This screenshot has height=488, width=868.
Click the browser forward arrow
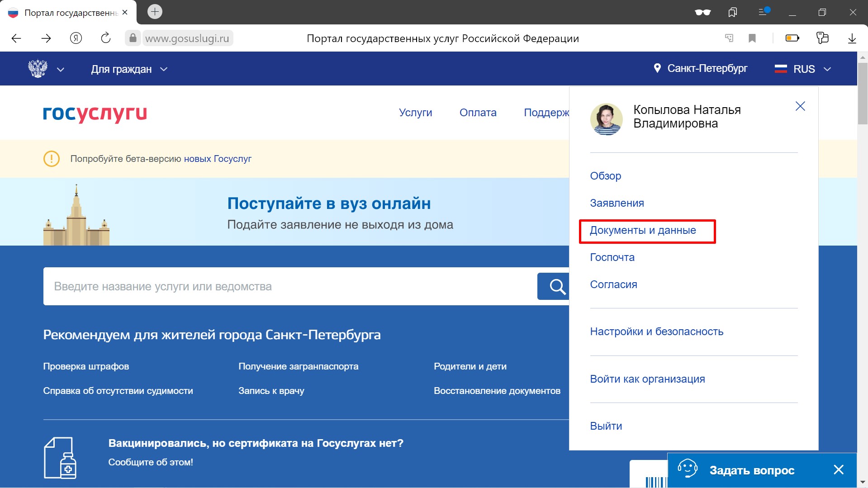click(46, 38)
